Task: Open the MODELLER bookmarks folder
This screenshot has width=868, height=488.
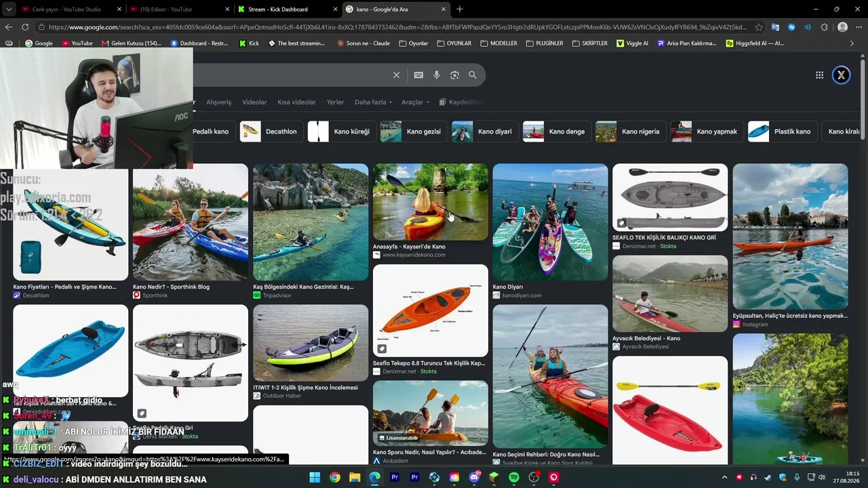Action: [498, 43]
